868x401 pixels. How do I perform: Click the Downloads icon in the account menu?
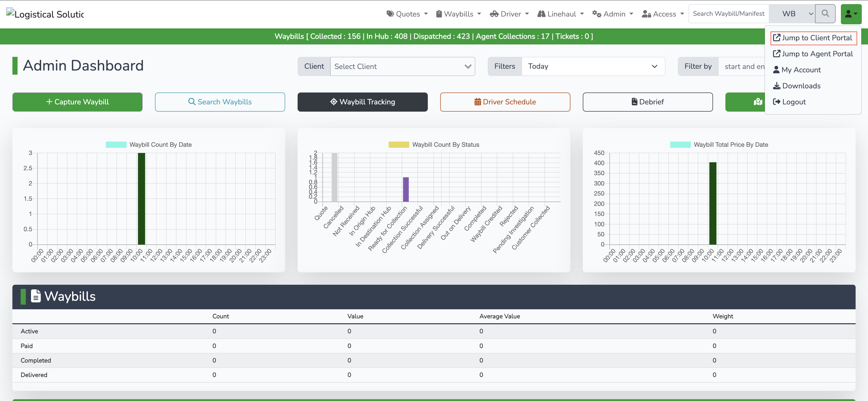[x=777, y=86]
